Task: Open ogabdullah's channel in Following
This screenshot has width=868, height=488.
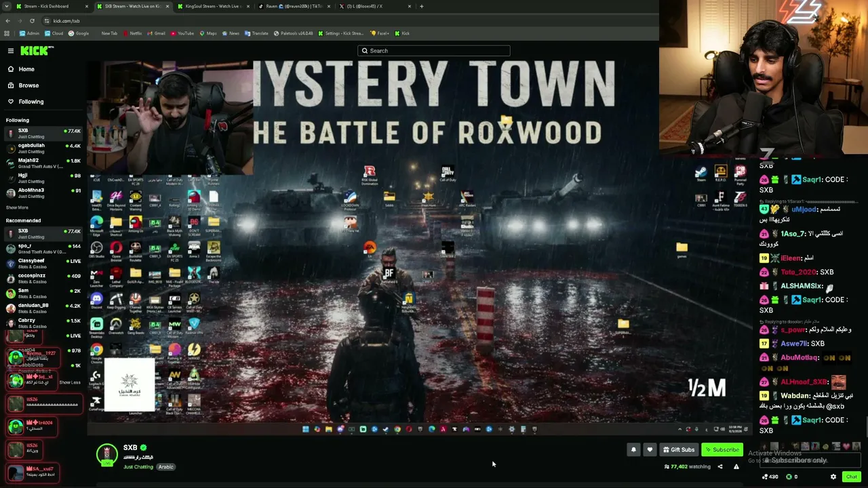Action: 43,148
